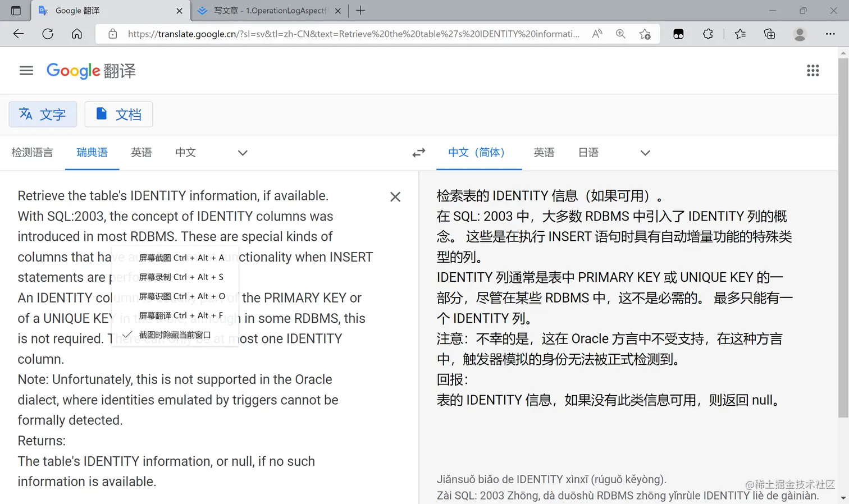
Task: Open the collections panel
Action: pyautogui.click(x=770, y=34)
